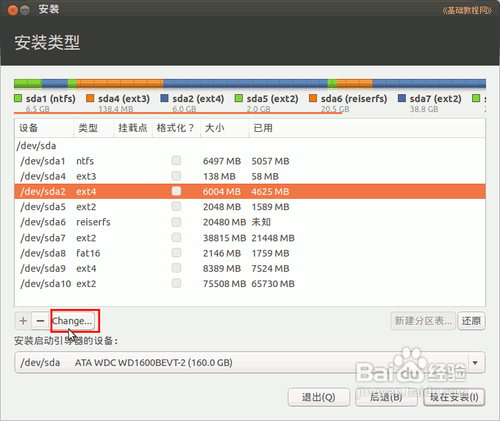
Task: Toggle format checkbox for /dev/sda10
Action: pyautogui.click(x=176, y=283)
